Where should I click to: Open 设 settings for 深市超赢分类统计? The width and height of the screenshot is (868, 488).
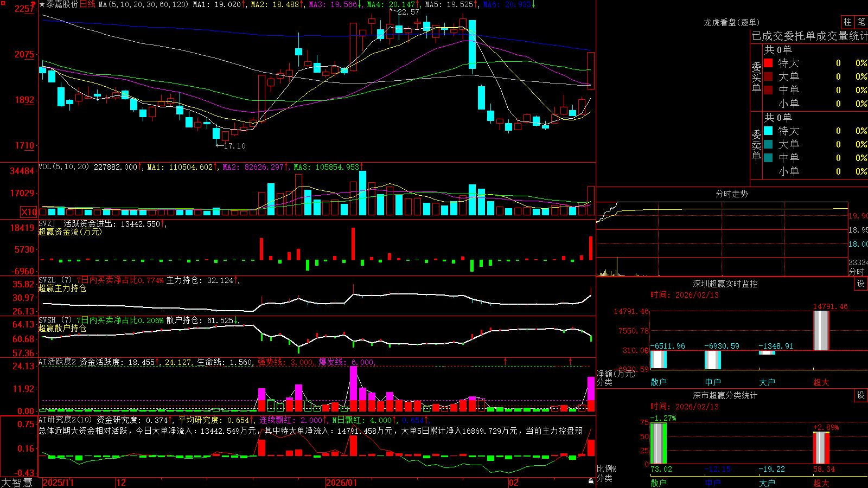click(861, 395)
